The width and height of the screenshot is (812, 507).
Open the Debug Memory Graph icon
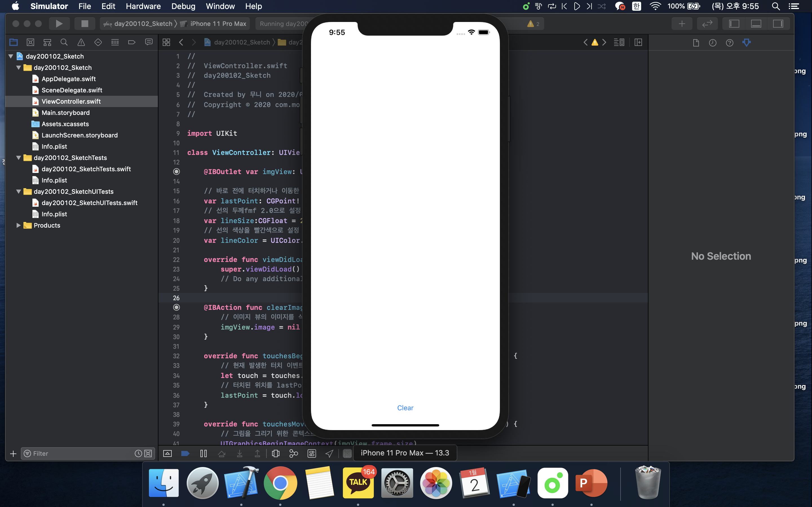pyautogui.click(x=294, y=453)
